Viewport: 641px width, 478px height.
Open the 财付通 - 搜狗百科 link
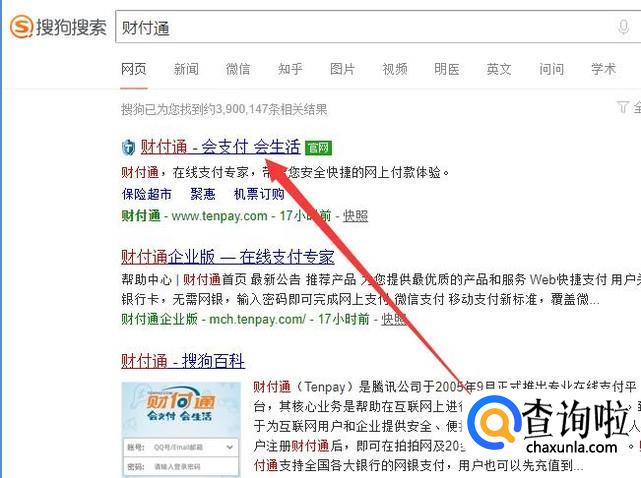coord(183,361)
